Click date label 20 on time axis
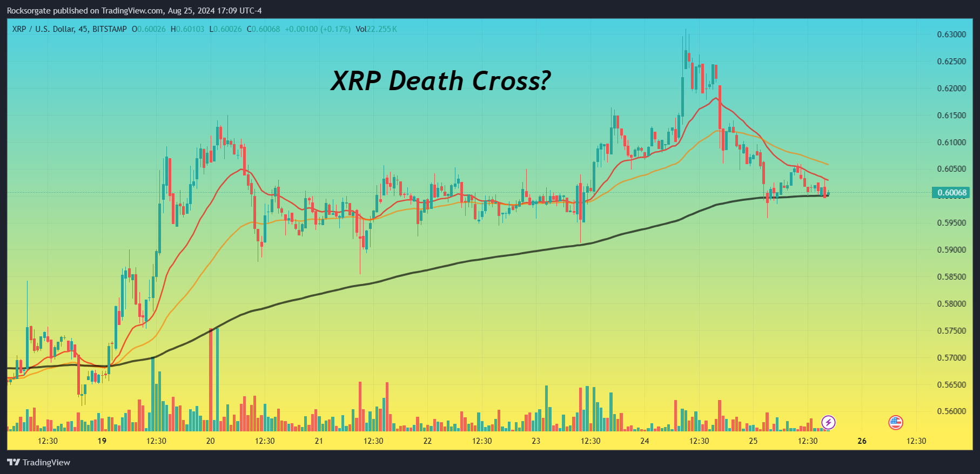 [x=211, y=441]
